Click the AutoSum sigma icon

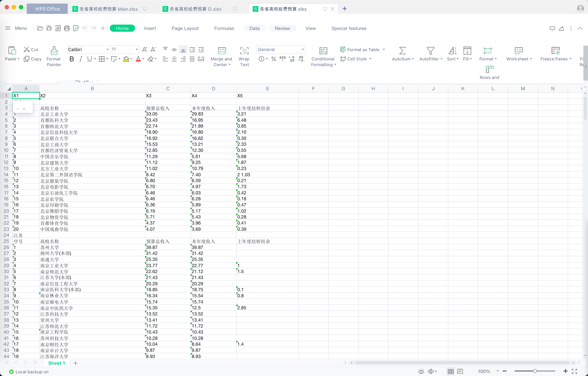402,51
